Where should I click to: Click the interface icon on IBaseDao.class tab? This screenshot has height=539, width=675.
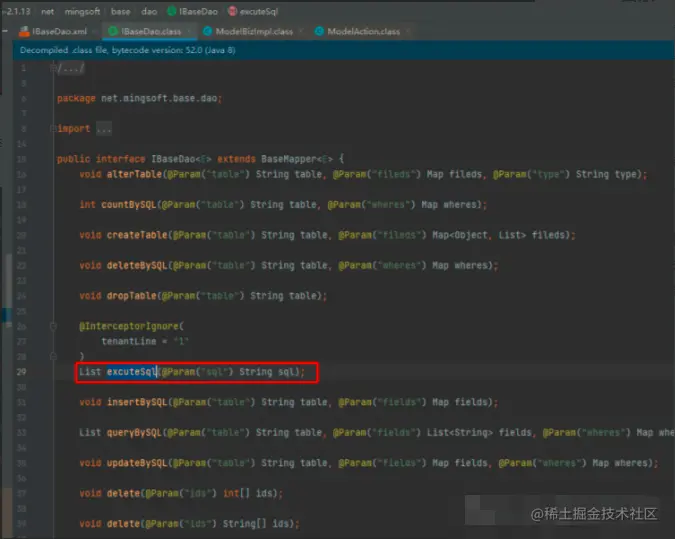[x=113, y=31]
